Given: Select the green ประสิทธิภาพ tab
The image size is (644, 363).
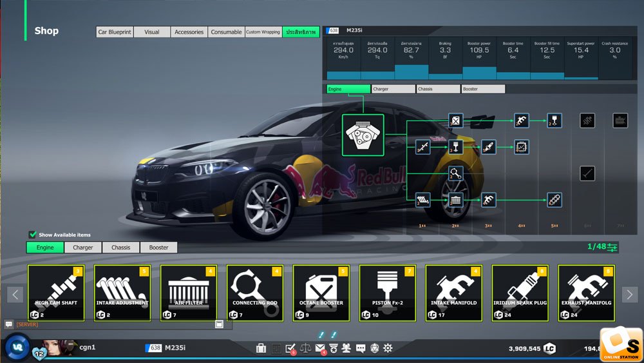Looking at the screenshot, I should coord(301,32).
